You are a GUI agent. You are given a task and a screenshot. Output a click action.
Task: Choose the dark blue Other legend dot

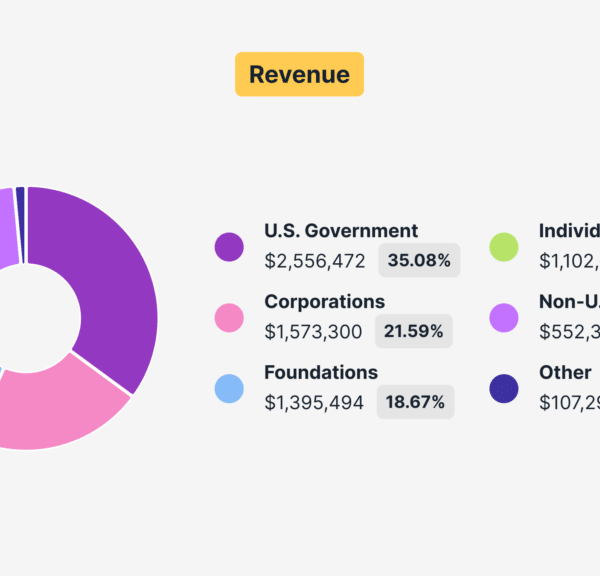[503, 388]
